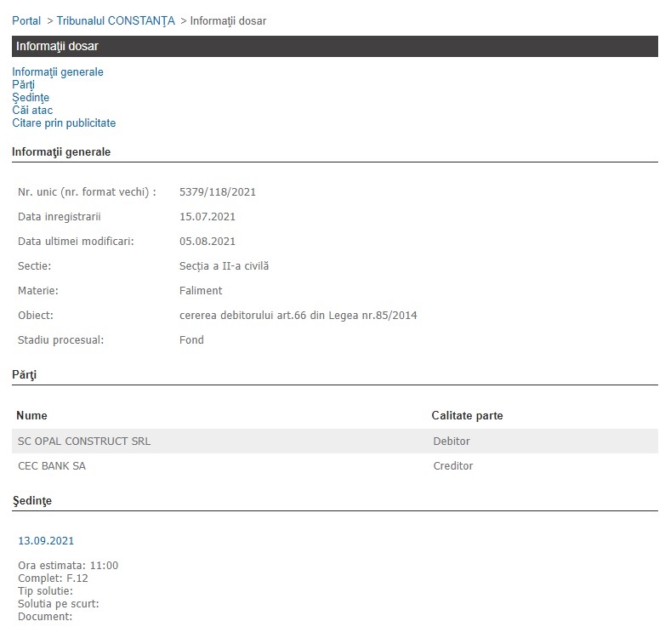This screenshot has width=665, height=644.
Task: Click the Nr. unic (nr. format vechi) label
Action: pos(87,192)
